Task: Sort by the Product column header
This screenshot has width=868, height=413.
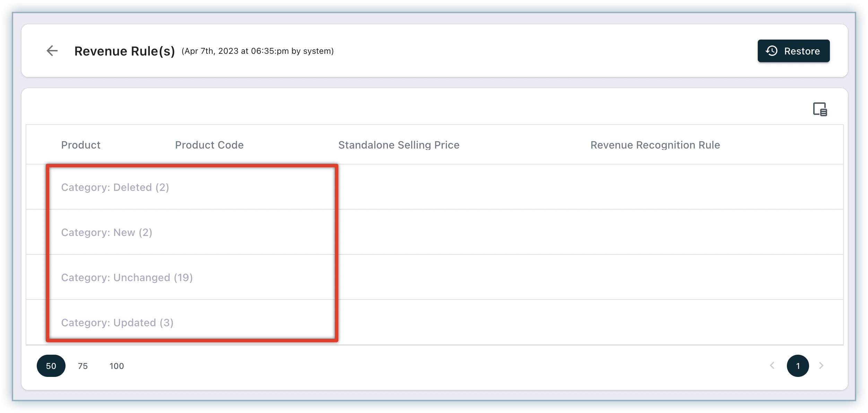Action: tap(80, 145)
